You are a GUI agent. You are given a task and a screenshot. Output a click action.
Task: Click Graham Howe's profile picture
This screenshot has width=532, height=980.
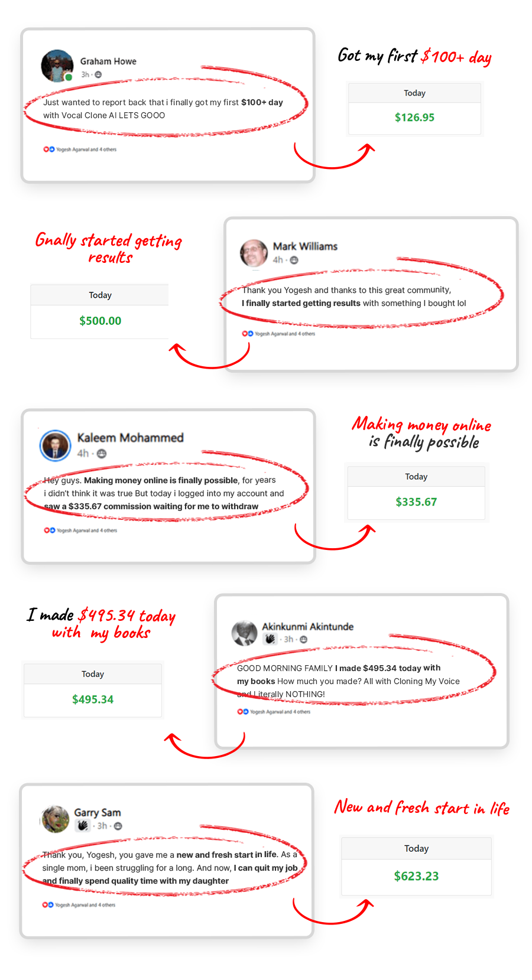pyautogui.click(x=57, y=66)
